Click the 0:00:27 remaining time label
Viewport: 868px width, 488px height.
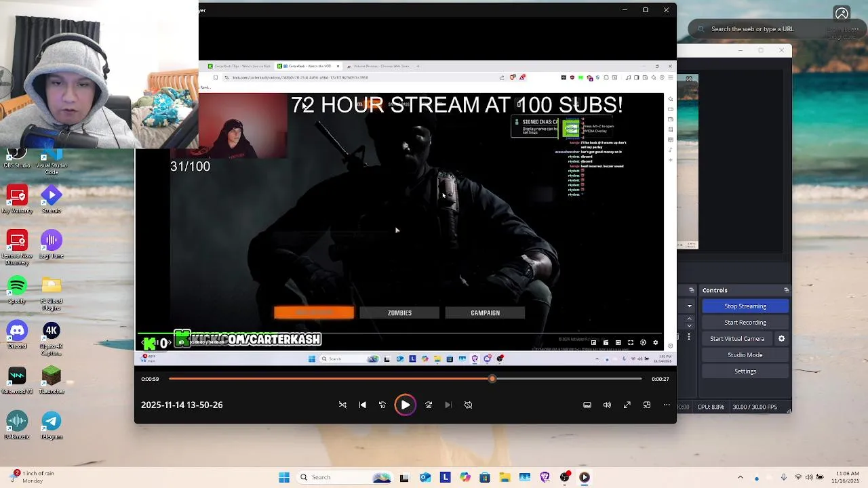(x=660, y=379)
